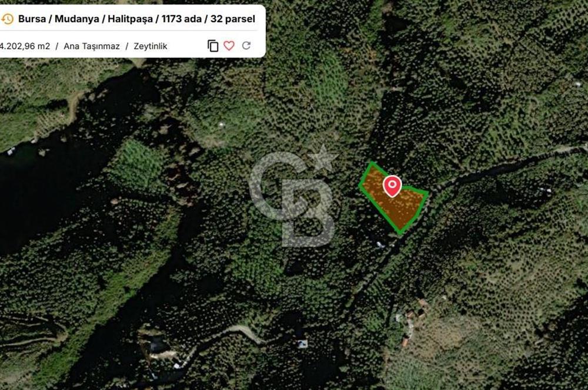Viewport: 588px width, 390px height.
Task: Select Mudanya in the parcel header
Action: (77, 19)
